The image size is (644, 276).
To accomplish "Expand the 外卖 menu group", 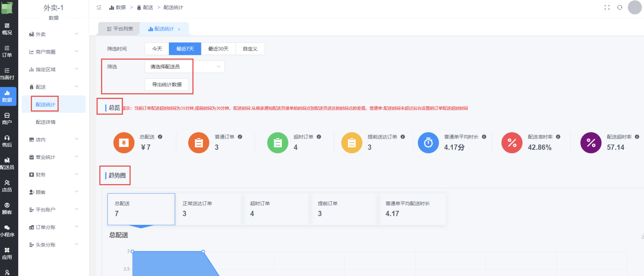I will 54,34.
